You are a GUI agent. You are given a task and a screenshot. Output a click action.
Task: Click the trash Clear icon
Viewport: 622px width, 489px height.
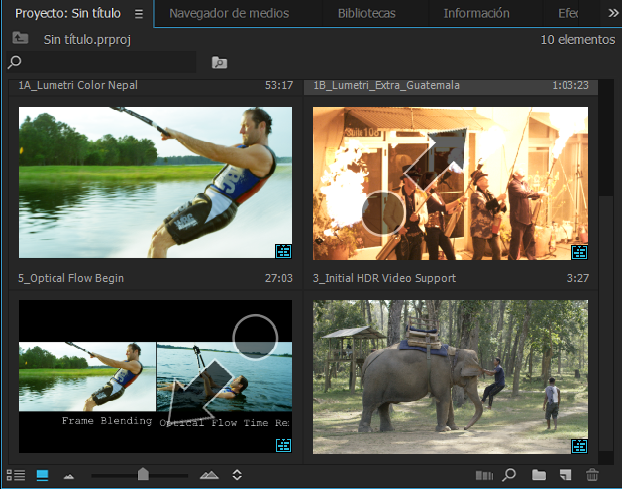coord(592,475)
